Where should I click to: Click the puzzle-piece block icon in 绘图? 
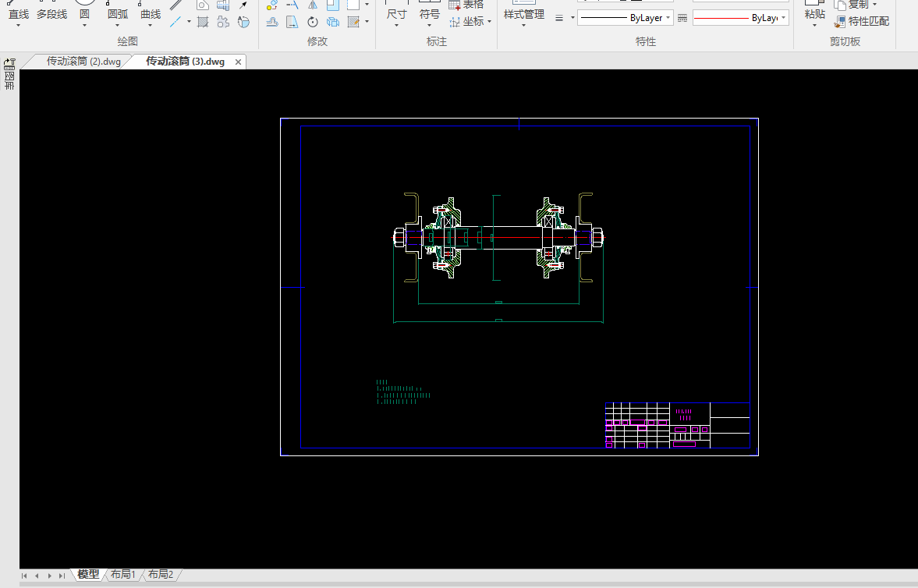(x=223, y=23)
